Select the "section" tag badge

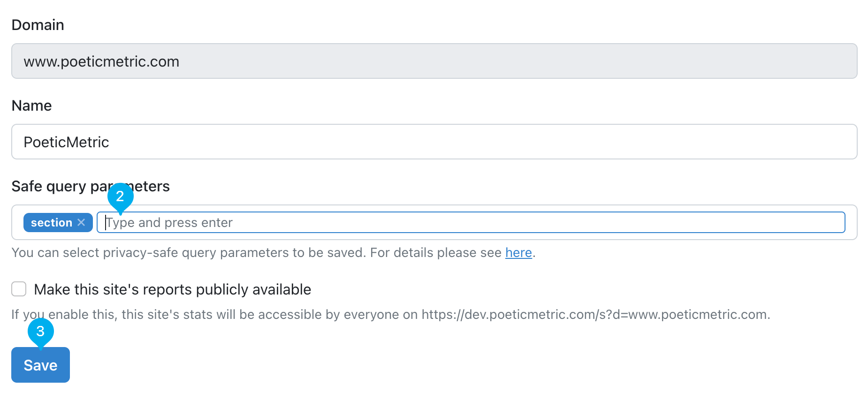click(52, 222)
